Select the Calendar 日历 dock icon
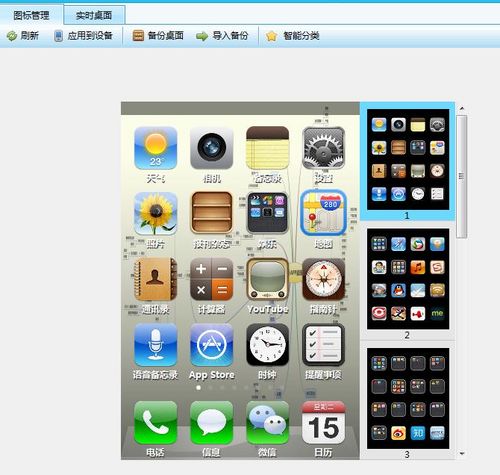The width and height of the screenshot is (500, 475). click(x=323, y=423)
